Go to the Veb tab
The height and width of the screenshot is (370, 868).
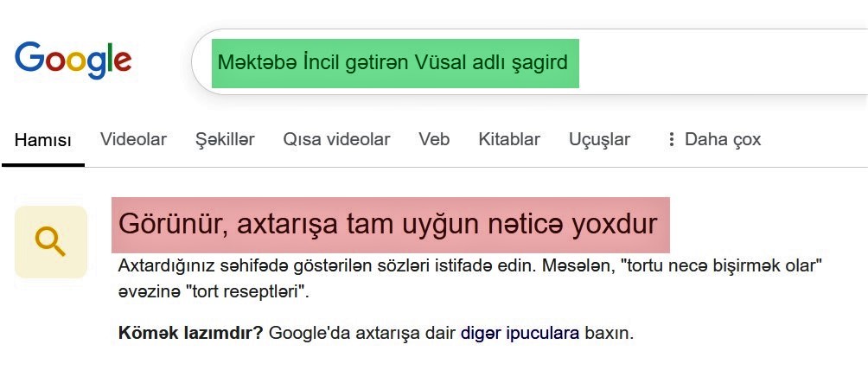point(434,139)
